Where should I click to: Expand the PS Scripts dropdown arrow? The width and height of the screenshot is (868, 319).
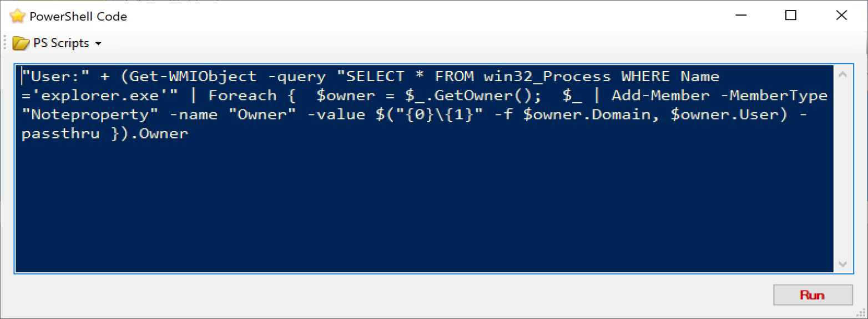[98, 44]
